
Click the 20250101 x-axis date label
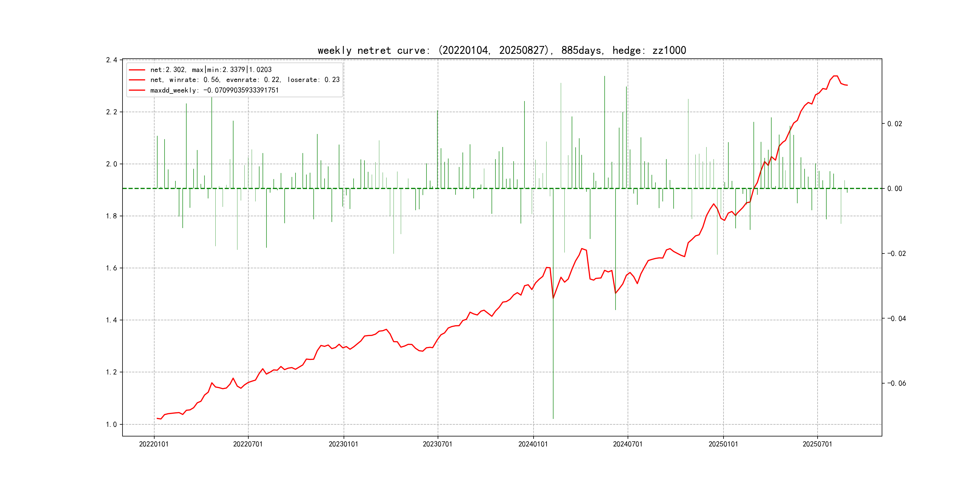click(x=723, y=444)
